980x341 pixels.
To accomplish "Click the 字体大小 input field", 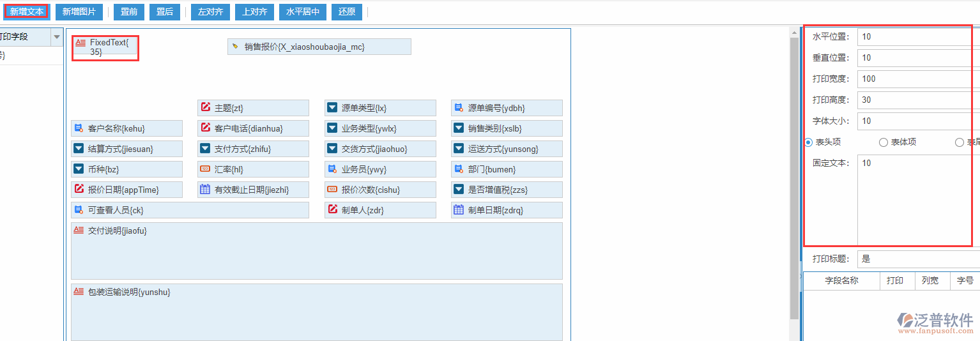I will click(x=919, y=121).
